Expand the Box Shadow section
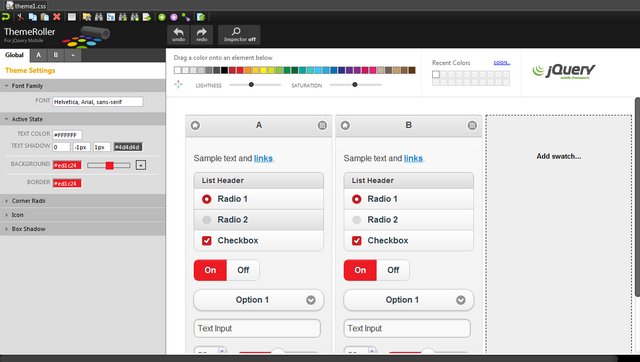The image size is (640, 362). [x=83, y=229]
